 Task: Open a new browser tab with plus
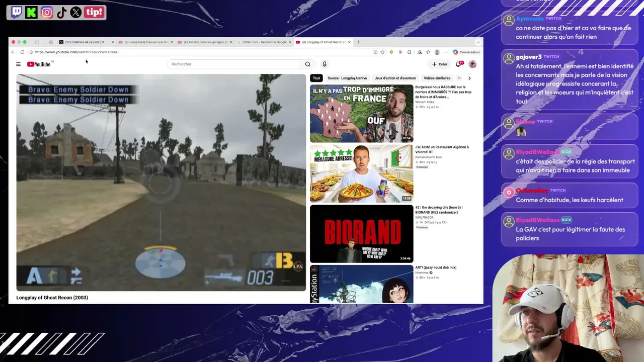tap(358, 42)
